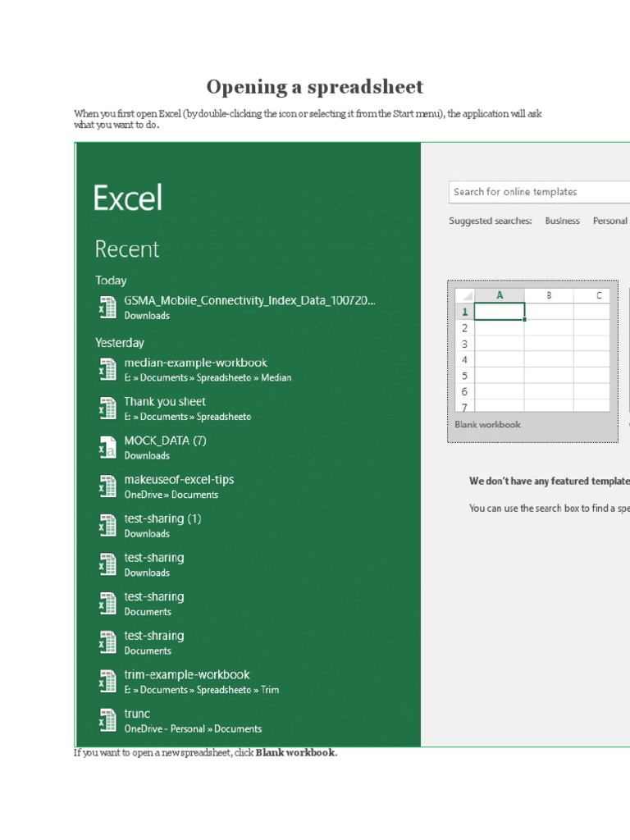Open trim-example-workbook recent file

[x=189, y=682]
